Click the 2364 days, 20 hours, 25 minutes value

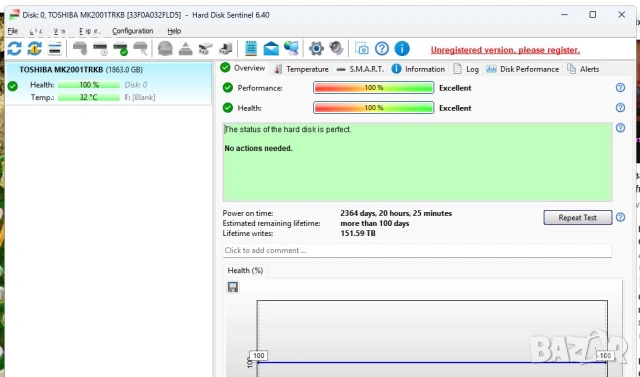pyautogui.click(x=396, y=213)
